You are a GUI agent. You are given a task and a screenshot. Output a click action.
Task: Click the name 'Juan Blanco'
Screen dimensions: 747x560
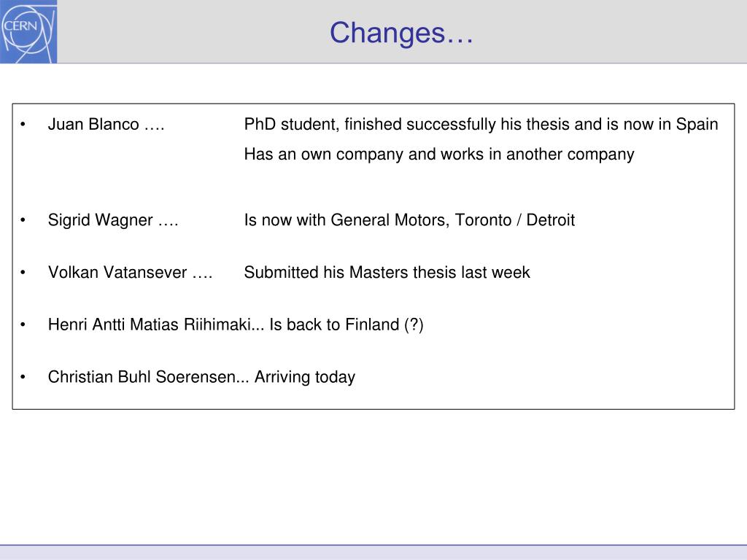coord(93,124)
